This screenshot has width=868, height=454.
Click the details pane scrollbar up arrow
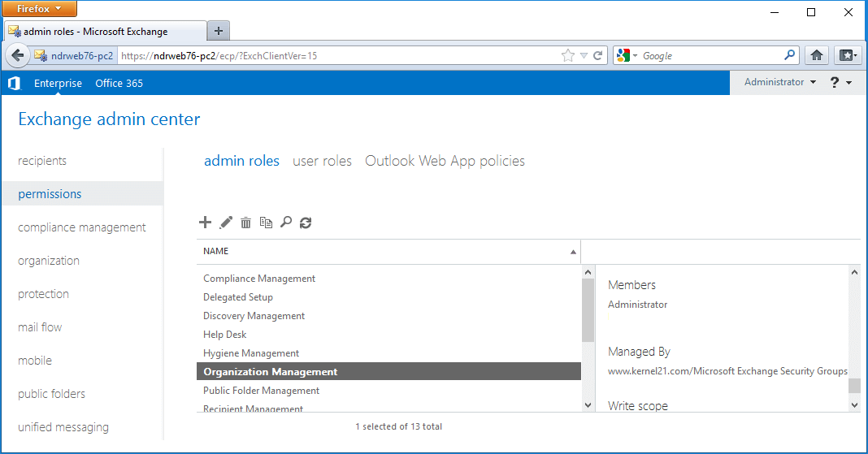pyautogui.click(x=854, y=272)
